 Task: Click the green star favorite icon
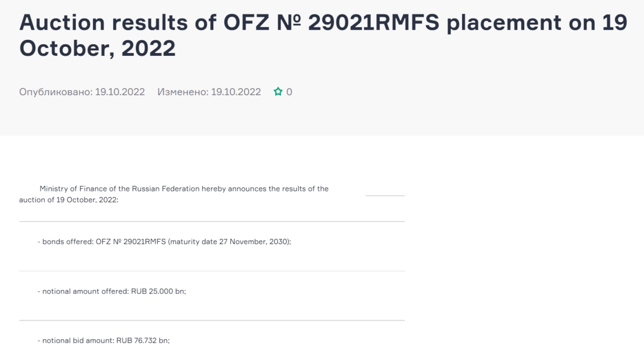coord(278,92)
